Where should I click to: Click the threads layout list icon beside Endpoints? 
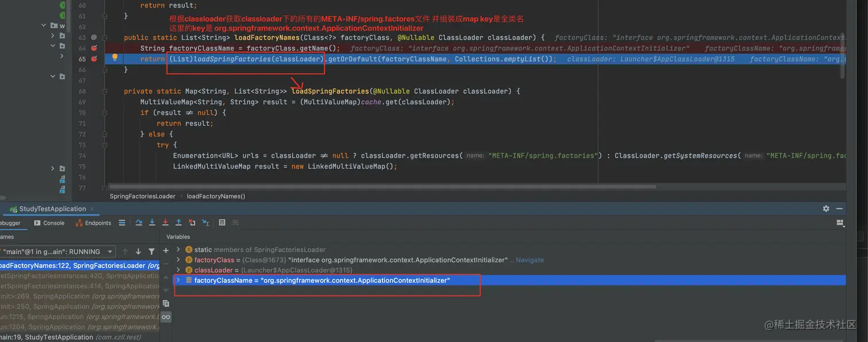[x=122, y=222]
